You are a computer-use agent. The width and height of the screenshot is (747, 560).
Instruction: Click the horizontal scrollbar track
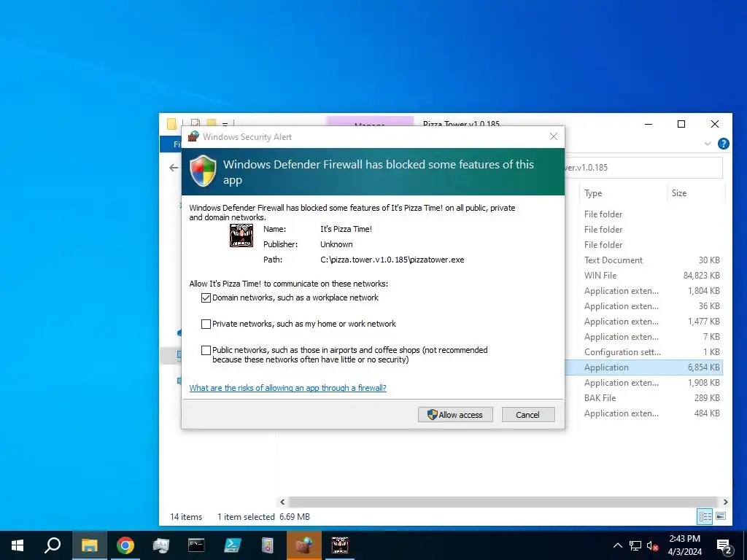pyautogui.click(x=503, y=502)
